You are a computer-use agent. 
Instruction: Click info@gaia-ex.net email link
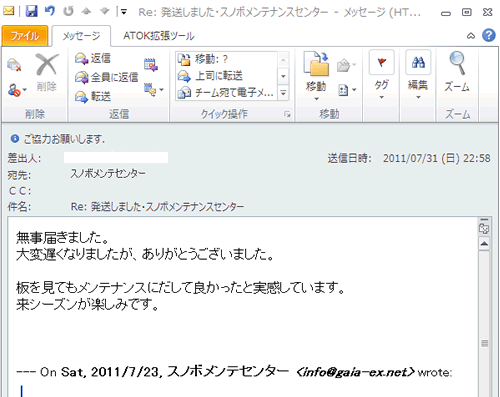click(x=355, y=372)
